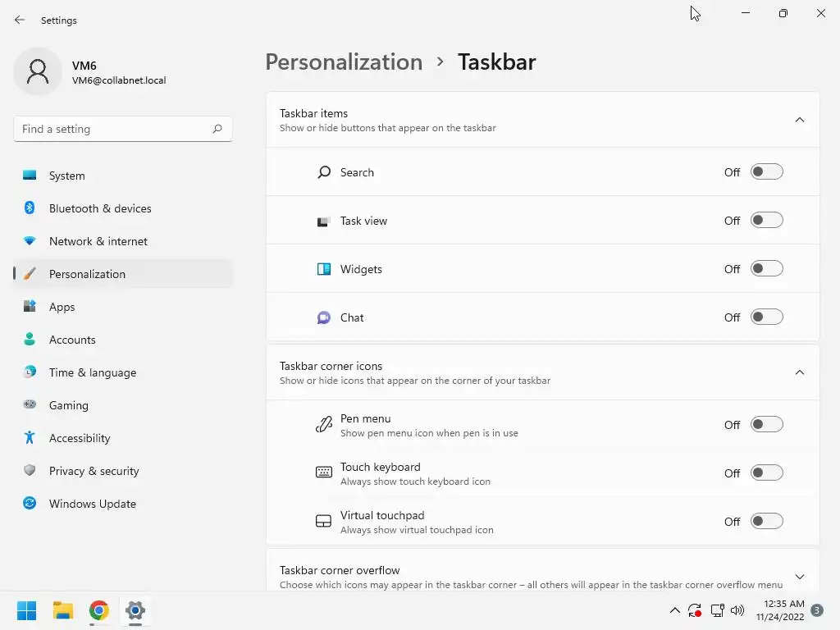
Task: Click the Chat icon in list
Action: pos(323,317)
